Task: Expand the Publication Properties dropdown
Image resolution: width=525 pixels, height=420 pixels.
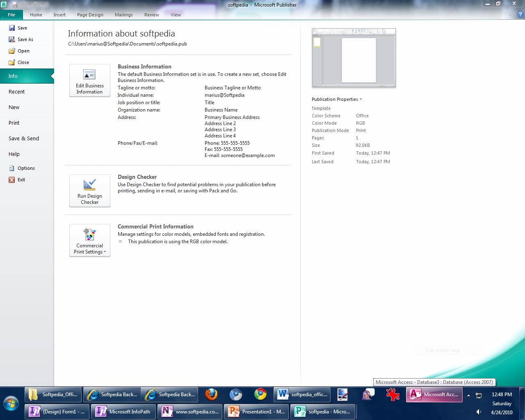Action: click(337, 99)
